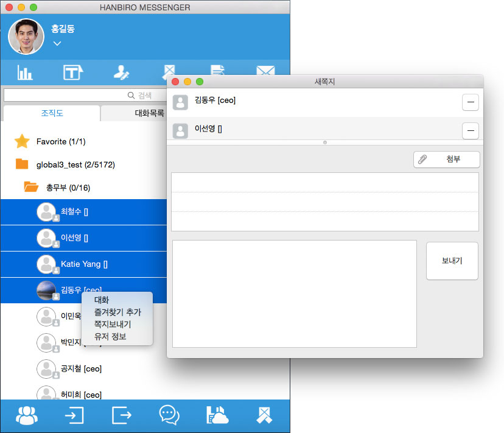
Task: Close the 새쪽지 window with the red button
Action: 175,82
